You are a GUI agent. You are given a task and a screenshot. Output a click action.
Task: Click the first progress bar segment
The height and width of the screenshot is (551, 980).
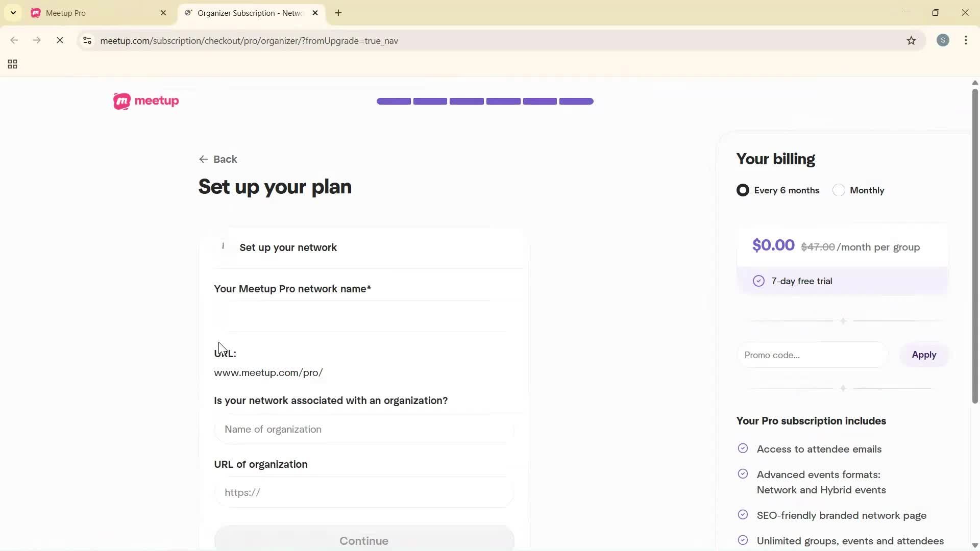click(x=394, y=101)
